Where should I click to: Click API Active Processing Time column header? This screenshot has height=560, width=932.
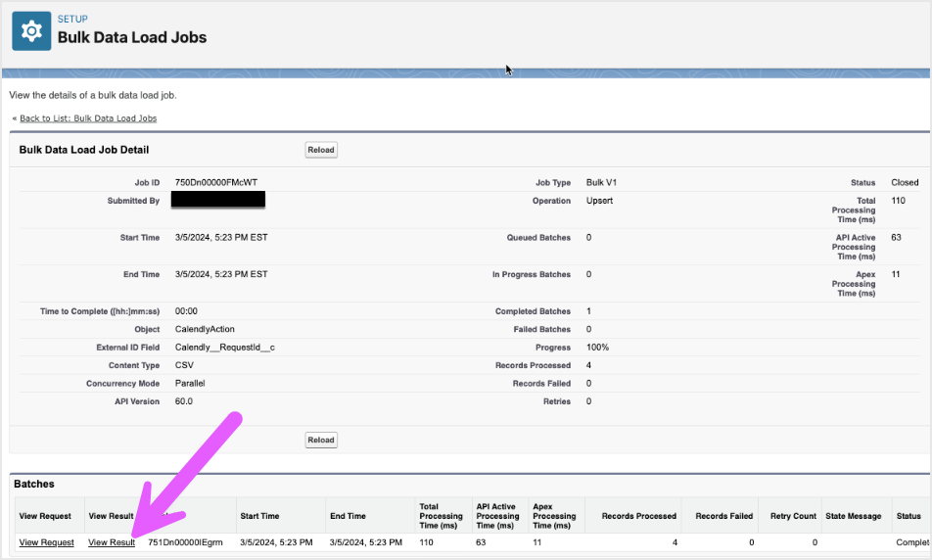497,516
